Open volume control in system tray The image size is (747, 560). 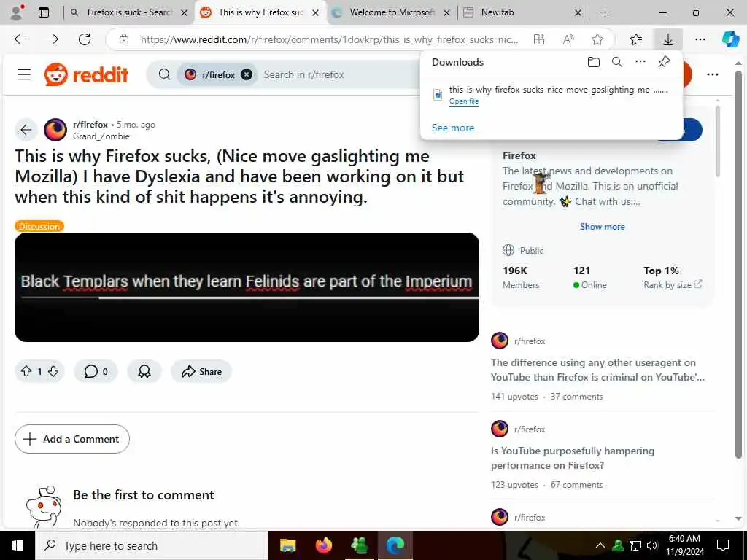652,545
